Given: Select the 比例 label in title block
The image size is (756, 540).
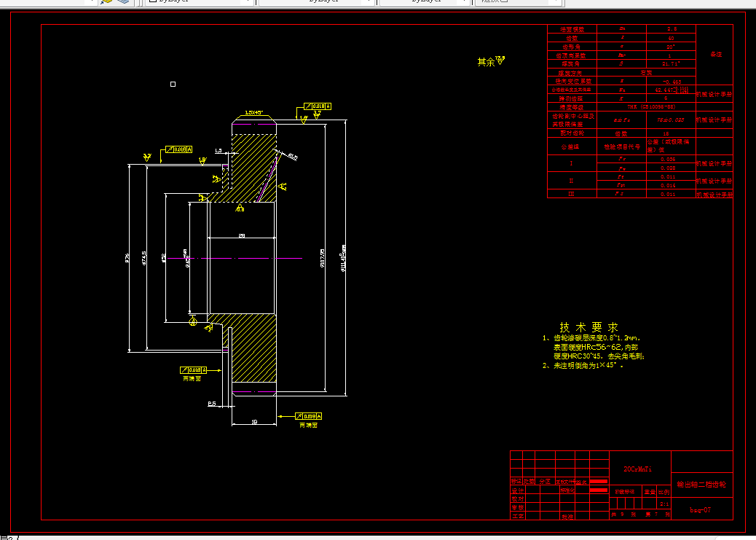Looking at the screenshot, I should [664, 492].
